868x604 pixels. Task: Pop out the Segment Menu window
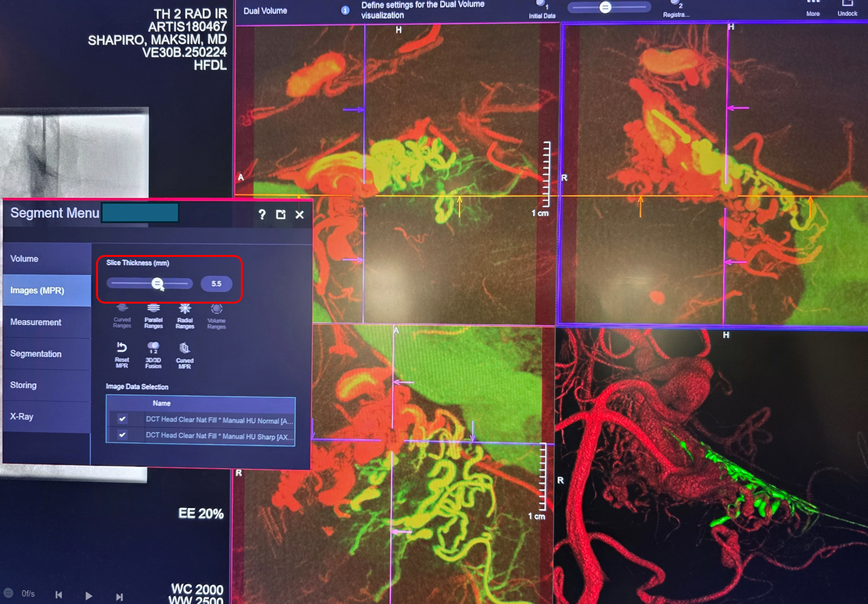point(280,215)
